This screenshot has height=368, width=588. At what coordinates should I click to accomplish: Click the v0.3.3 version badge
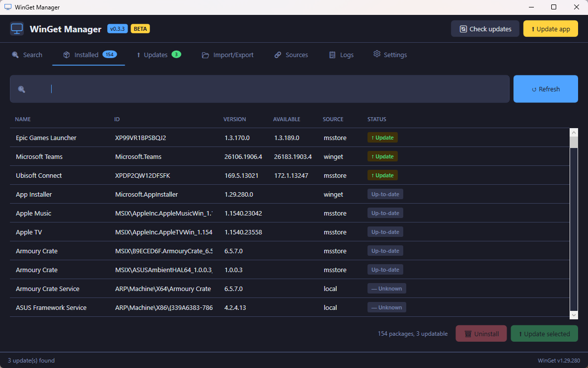(x=117, y=29)
